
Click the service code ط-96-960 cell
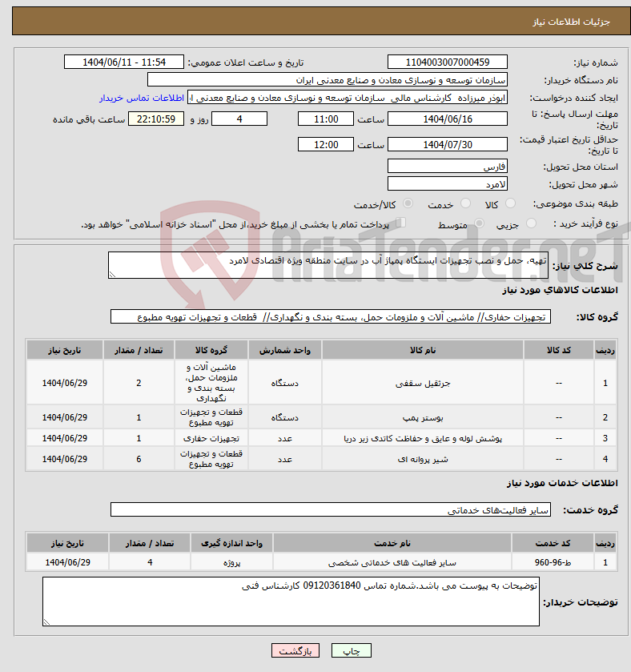[x=553, y=561]
